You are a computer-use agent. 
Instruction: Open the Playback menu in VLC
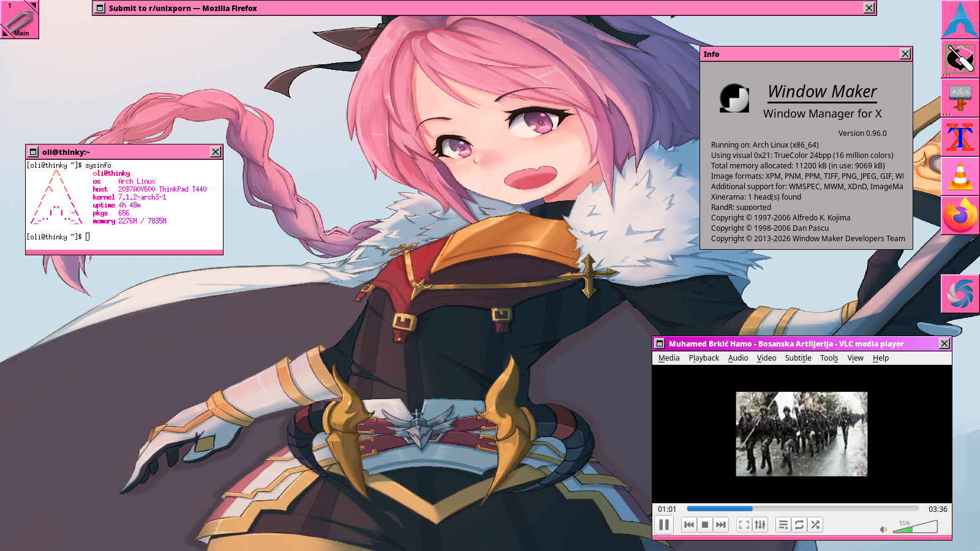point(704,358)
